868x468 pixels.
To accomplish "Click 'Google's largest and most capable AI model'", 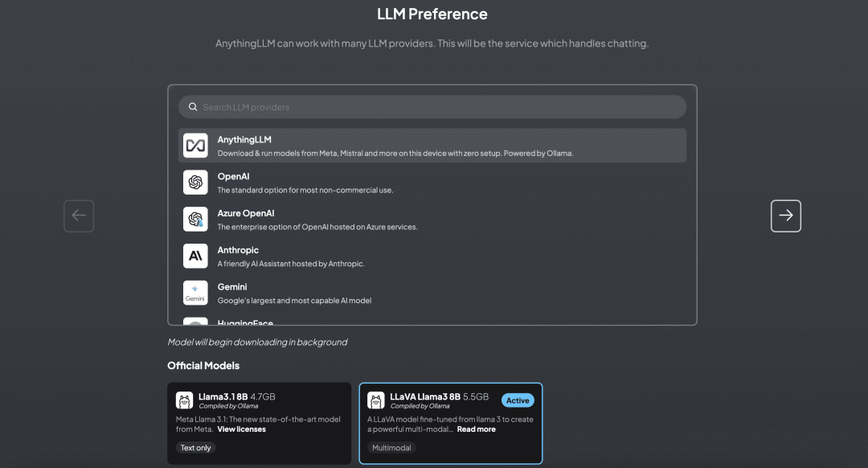I will pos(294,300).
